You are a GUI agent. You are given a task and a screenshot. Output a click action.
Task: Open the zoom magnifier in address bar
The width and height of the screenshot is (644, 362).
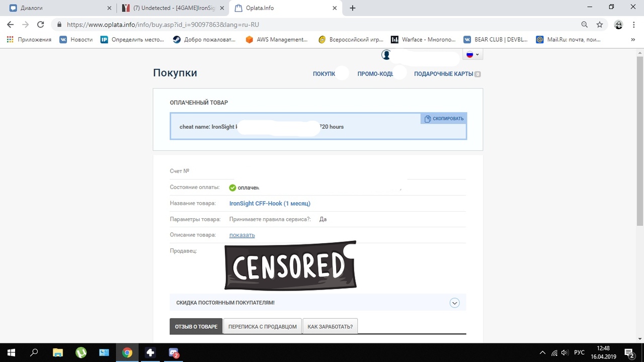pos(584,24)
